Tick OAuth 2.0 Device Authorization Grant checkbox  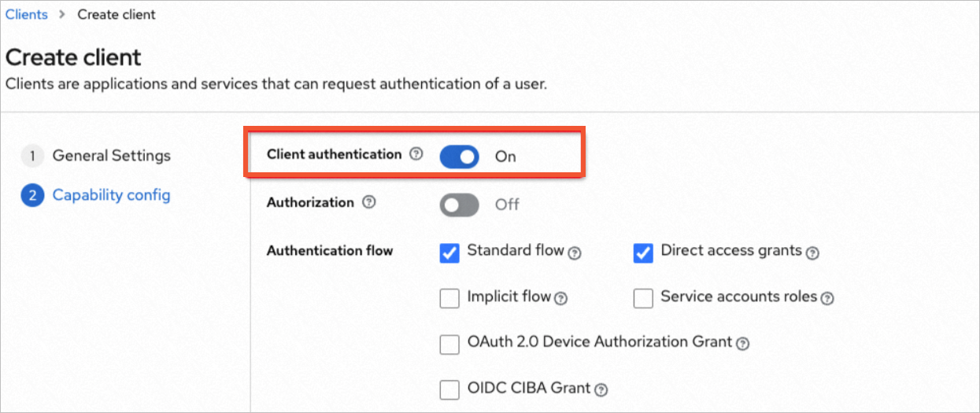449,344
